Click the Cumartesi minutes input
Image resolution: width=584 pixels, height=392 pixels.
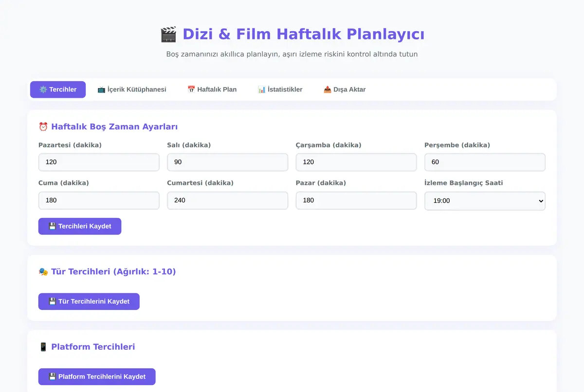click(227, 200)
